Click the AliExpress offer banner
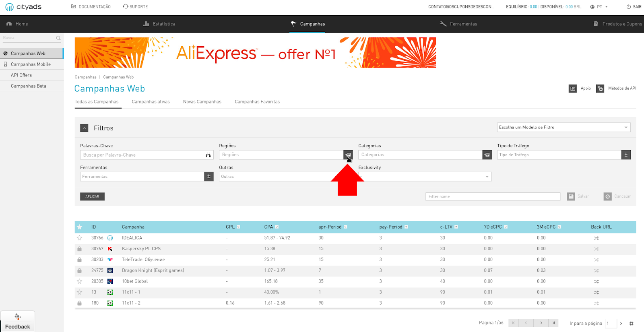Screen dimensions: 644x332 coord(255,53)
